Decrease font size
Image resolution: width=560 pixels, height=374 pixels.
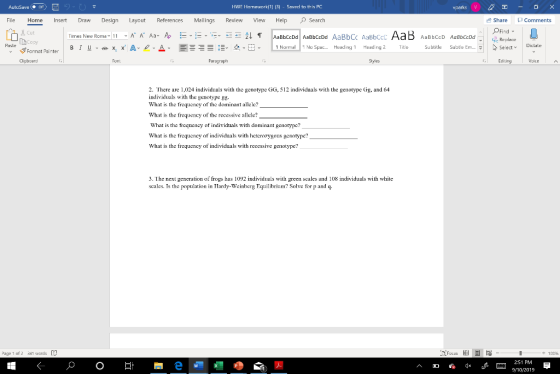point(142,35)
